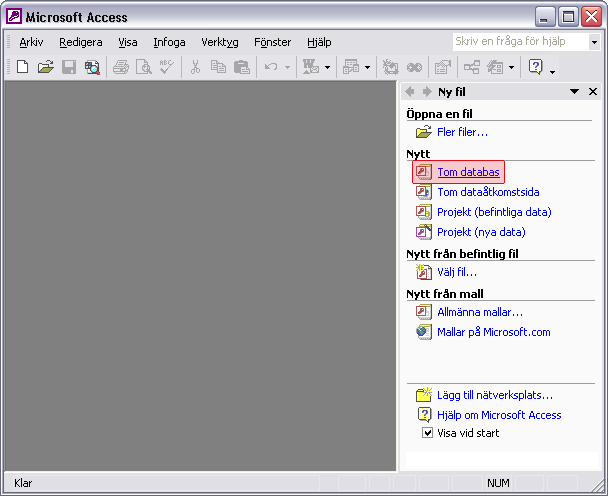Screen dimensions: 608x496
Task: Expand the toolbar options arrow after Help icon
Action: (552, 69)
